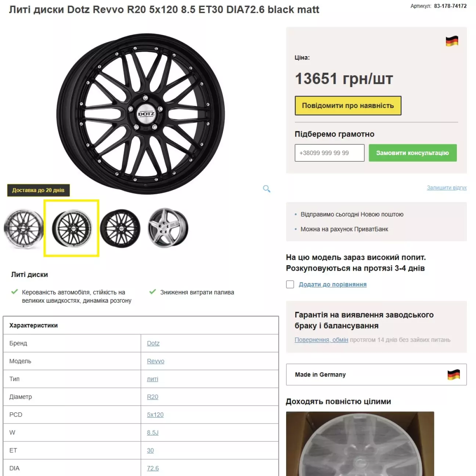Follow the R20 diameter link
Image resolution: width=476 pixels, height=476 pixels.
click(x=153, y=397)
